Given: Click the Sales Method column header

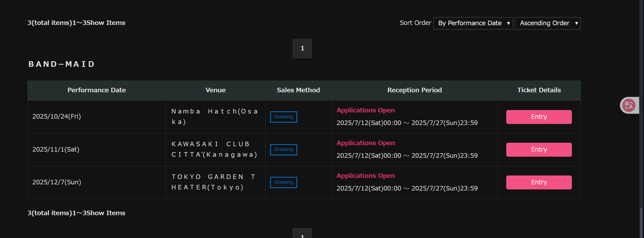Looking at the screenshot, I should pos(298,90).
